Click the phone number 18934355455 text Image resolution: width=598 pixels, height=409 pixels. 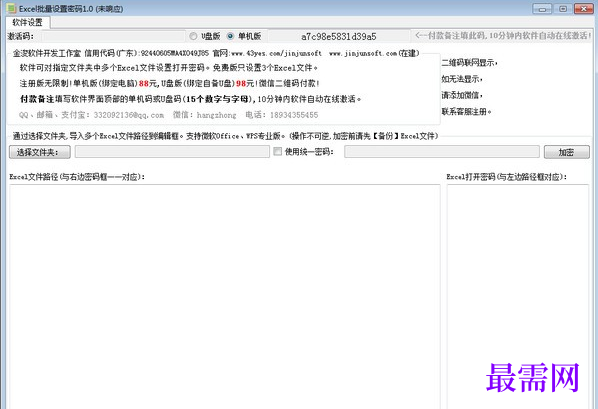click(x=294, y=115)
